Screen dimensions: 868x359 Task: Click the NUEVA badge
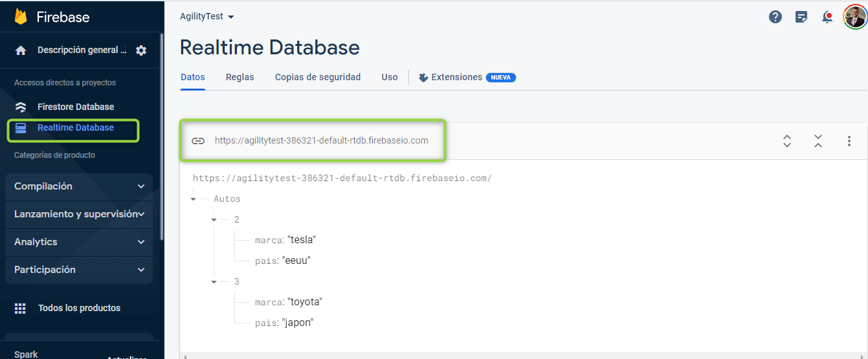(501, 78)
